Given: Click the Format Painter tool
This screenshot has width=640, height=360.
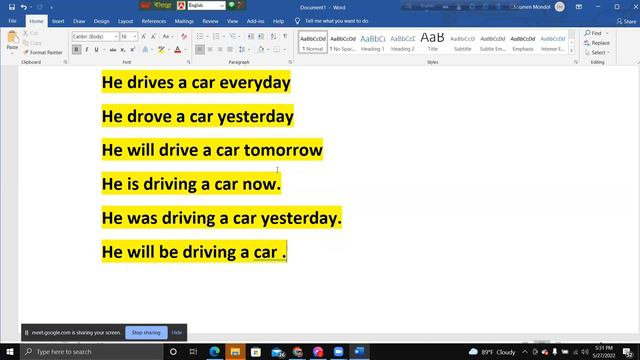Looking at the screenshot, I should pos(43,52).
